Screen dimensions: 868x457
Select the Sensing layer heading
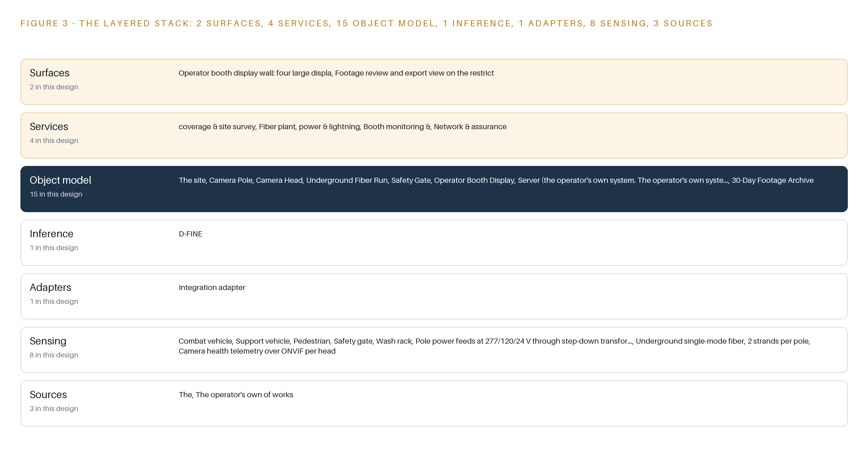tap(48, 341)
